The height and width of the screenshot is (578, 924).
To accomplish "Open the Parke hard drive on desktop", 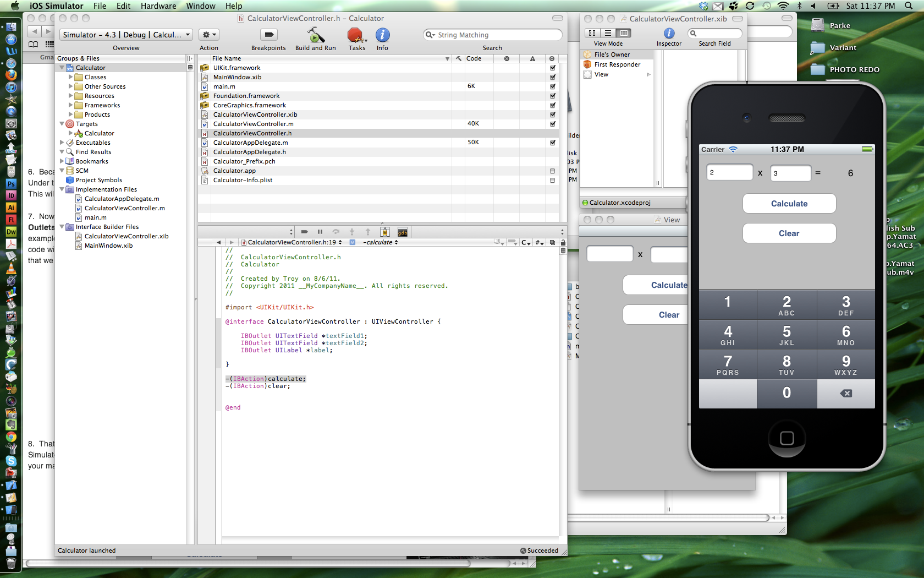I will point(818,25).
